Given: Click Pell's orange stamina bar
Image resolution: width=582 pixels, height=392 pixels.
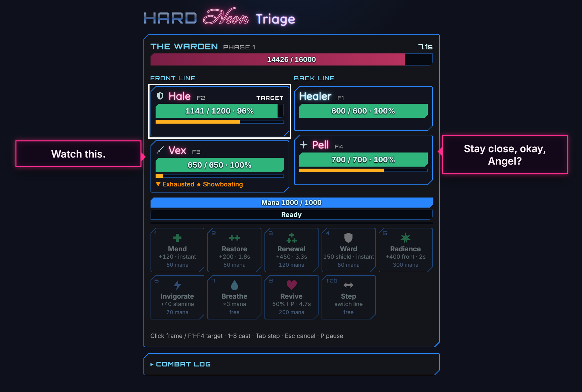Looking at the screenshot, I should pyautogui.click(x=363, y=170).
